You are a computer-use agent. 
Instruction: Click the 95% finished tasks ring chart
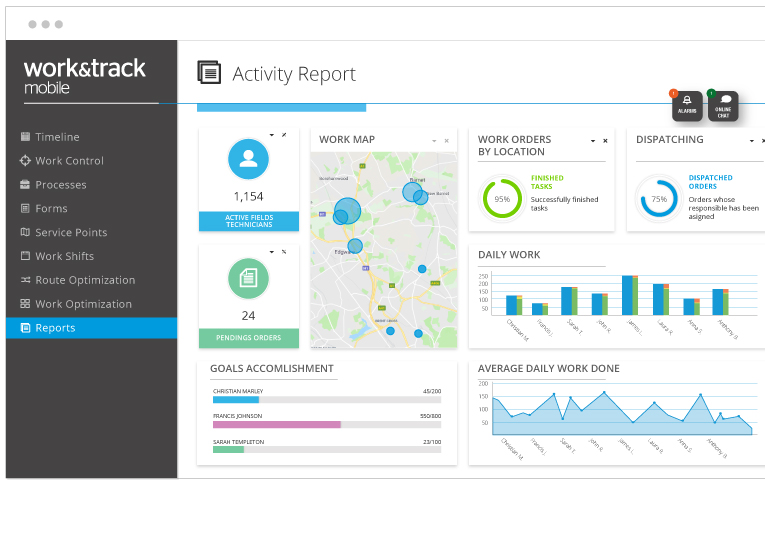coord(502,199)
